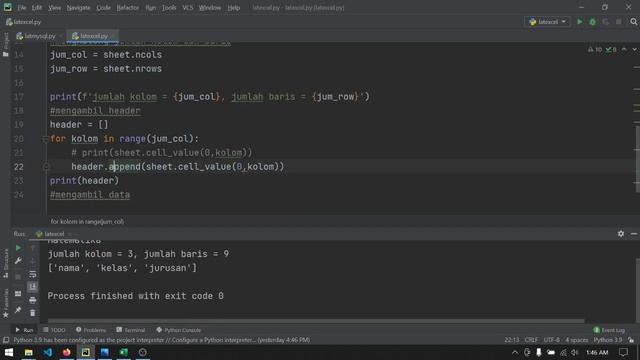This screenshot has height=360, width=640.
Task: Open the Python Console tool window
Action: [x=178, y=330]
